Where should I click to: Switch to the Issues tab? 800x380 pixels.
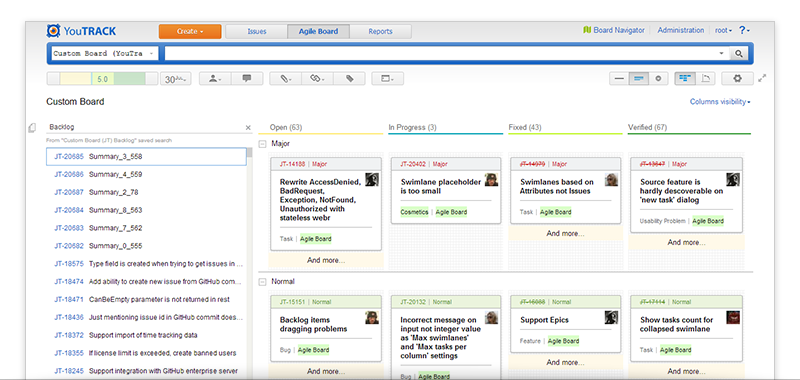257,31
